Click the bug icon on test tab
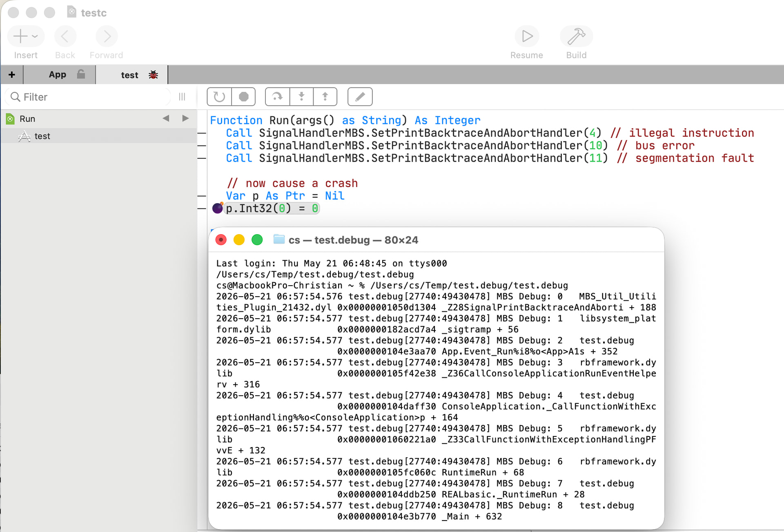Viewport: 784px width, 532px height. (x=153, y=75)
